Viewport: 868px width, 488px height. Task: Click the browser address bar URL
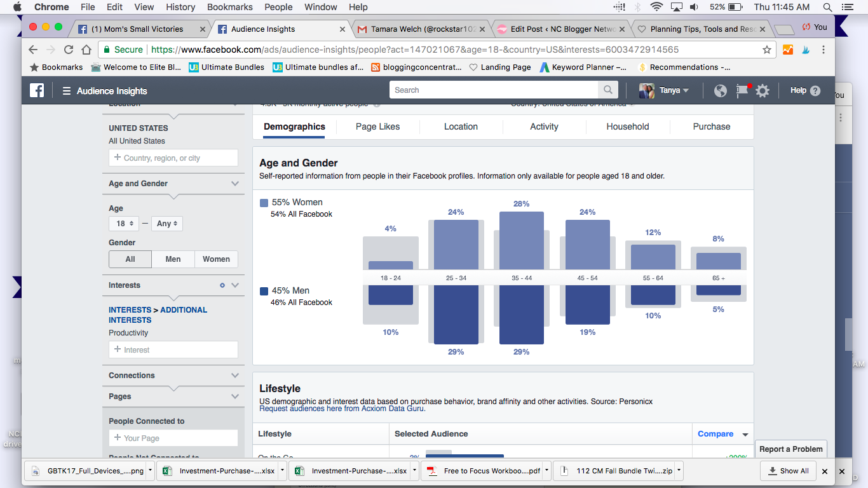(415, 50)
